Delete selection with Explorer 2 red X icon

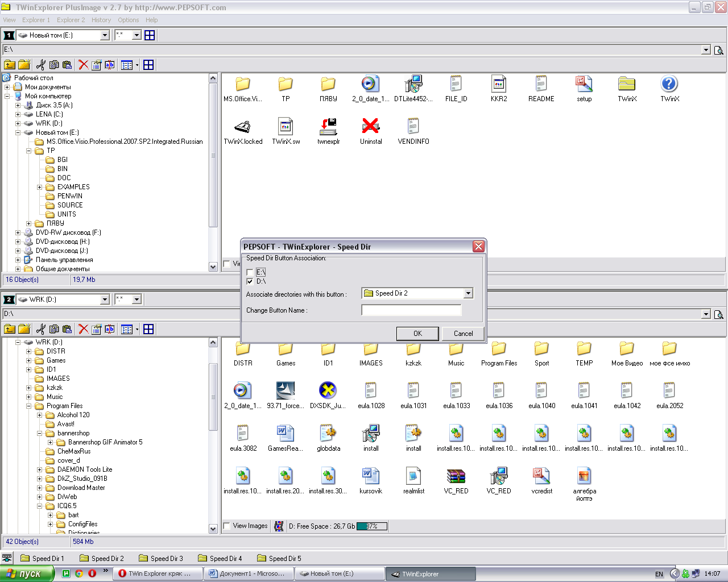point(84,329)
